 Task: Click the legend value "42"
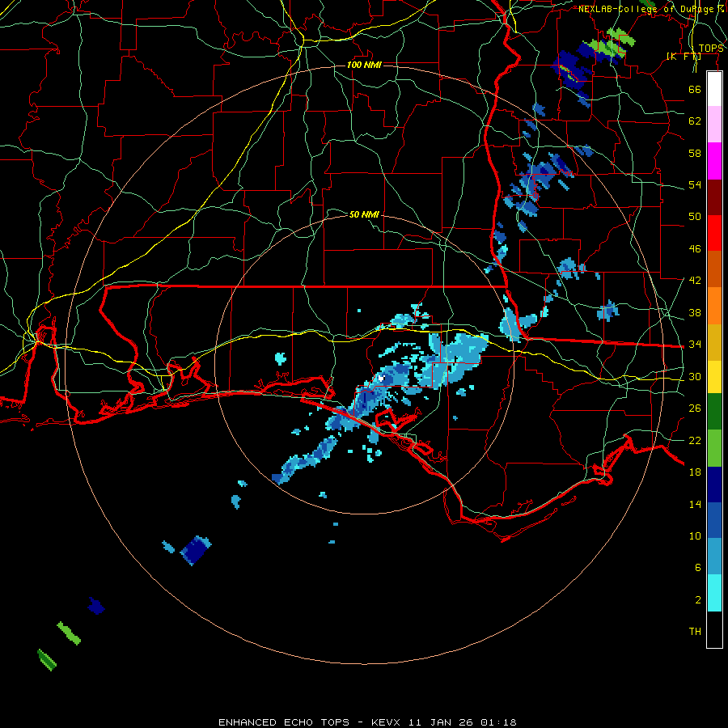click(695, 281)
